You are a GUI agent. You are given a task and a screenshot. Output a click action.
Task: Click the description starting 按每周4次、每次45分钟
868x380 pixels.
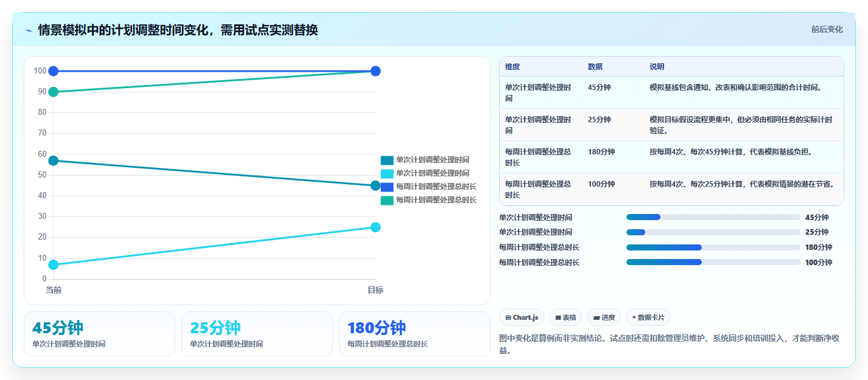pos(730,151)
